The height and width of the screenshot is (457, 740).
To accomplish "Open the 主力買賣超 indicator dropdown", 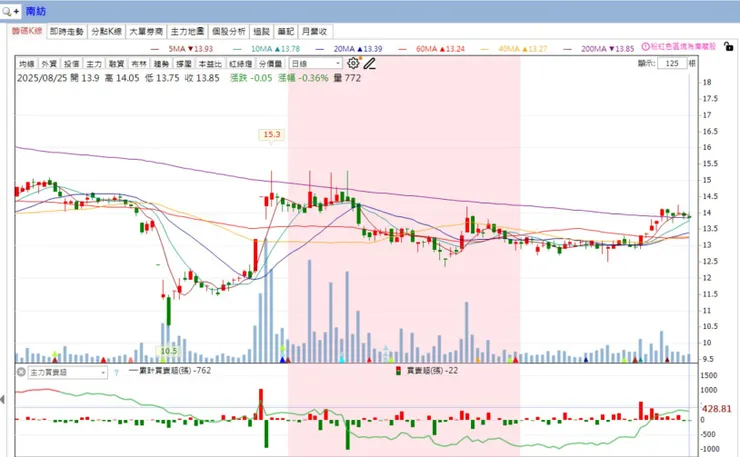I will 67,372.
